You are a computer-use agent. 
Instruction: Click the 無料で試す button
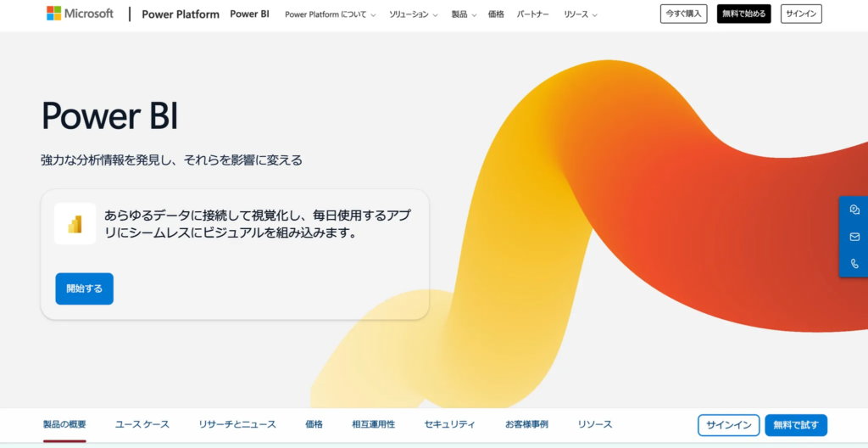pos(796,425)
